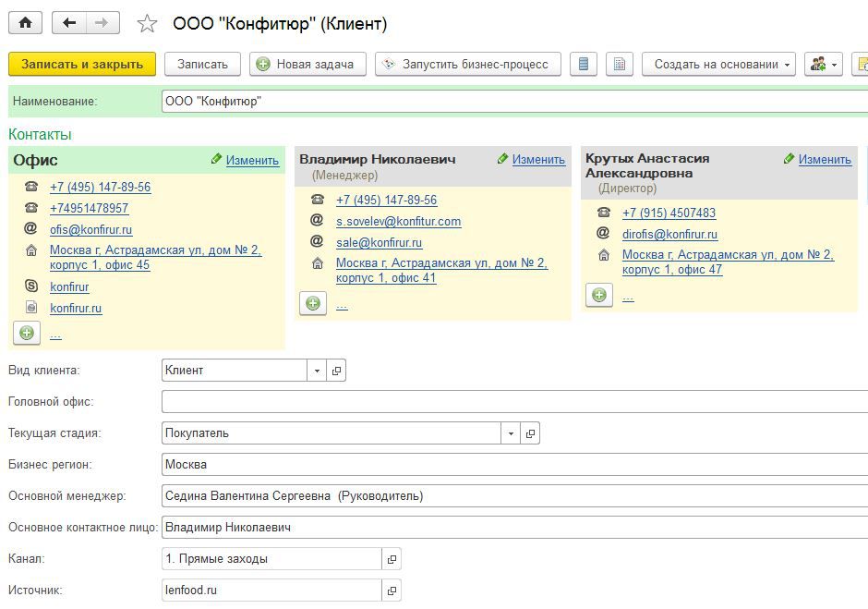Click the Home icon button
The height and width of the screenshot is (609, 868).
25,24
